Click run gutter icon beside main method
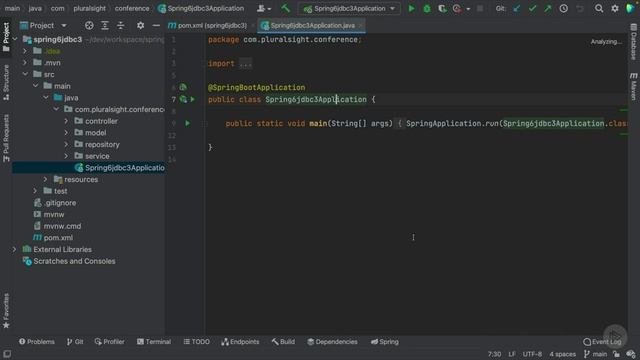Screen dimensions: 640x360 [188, 123]
